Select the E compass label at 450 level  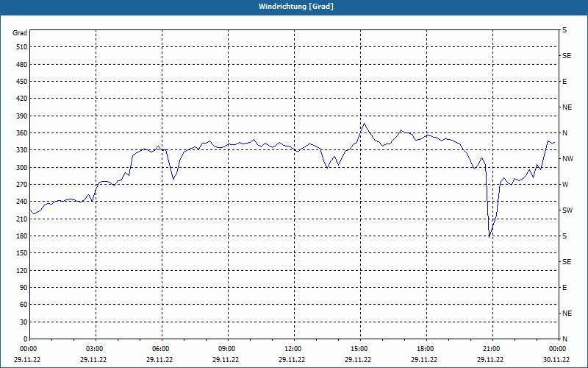coord(564,82)
